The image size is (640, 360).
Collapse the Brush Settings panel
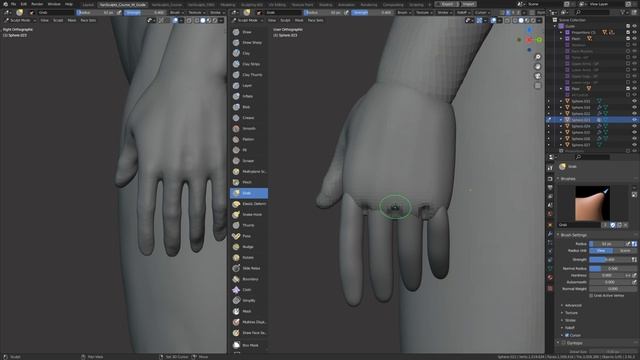tap(573, 235)
